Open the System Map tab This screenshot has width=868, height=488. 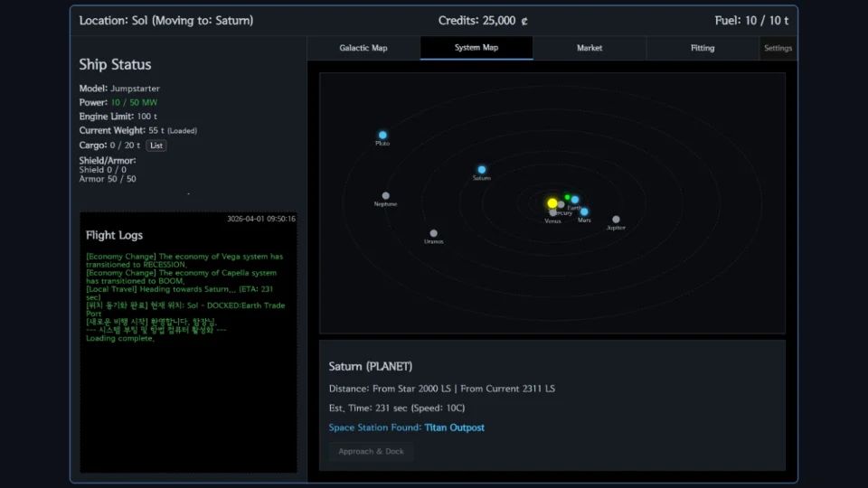(x=476, y=48)
